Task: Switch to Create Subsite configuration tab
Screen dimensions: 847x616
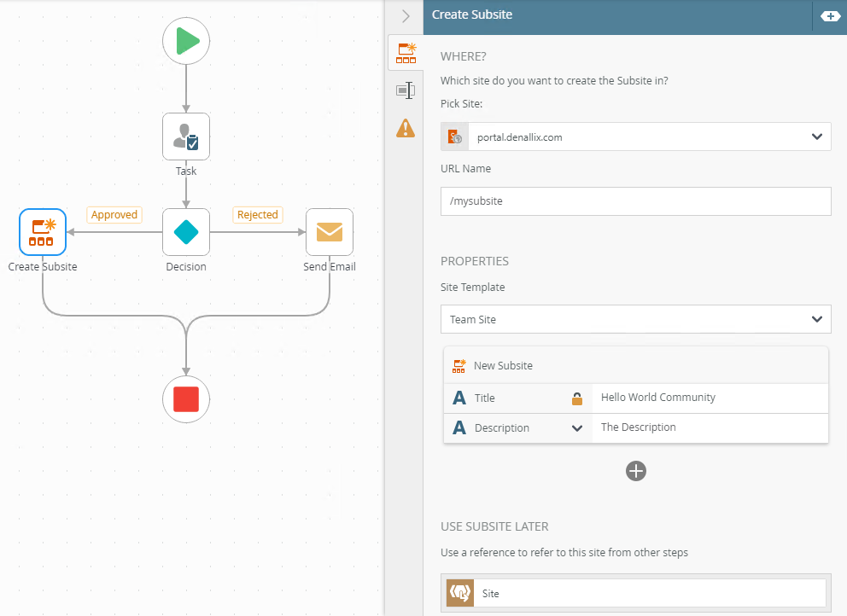Action: [x=406, y=53]
